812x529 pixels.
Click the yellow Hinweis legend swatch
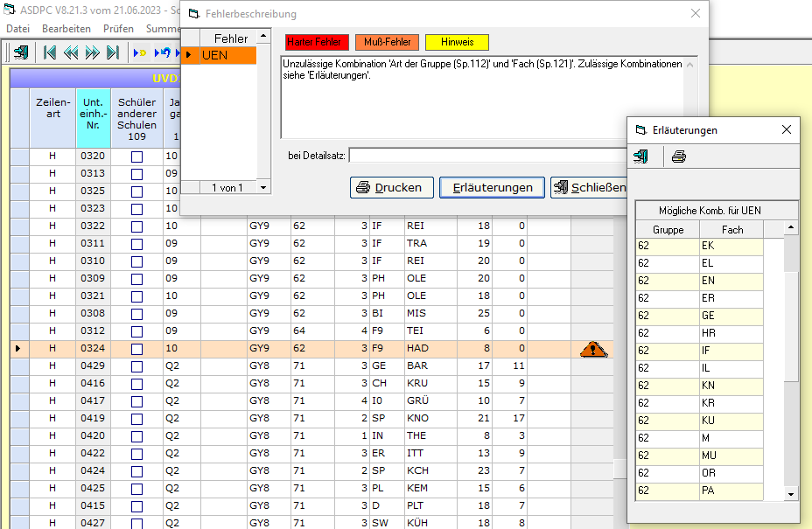457,42
